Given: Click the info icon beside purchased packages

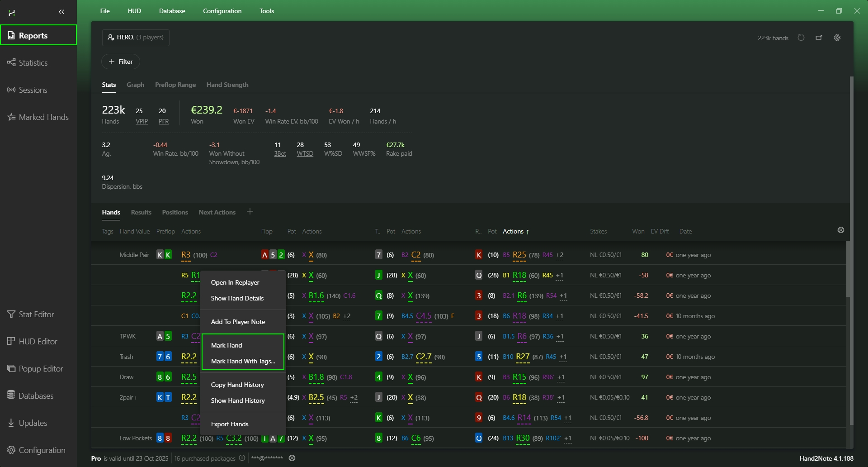Looking at the screenshot, I should (x=242, y=458).
